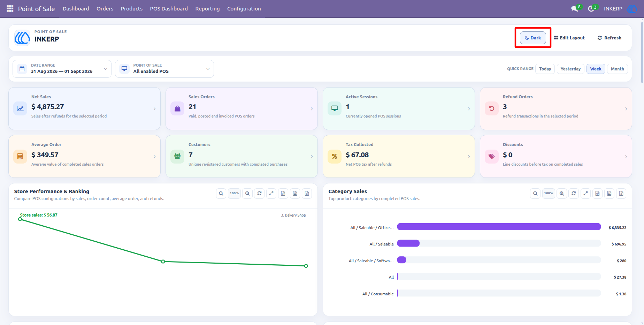
Task: Click the Refresh button
Action: tap(609, 38)
